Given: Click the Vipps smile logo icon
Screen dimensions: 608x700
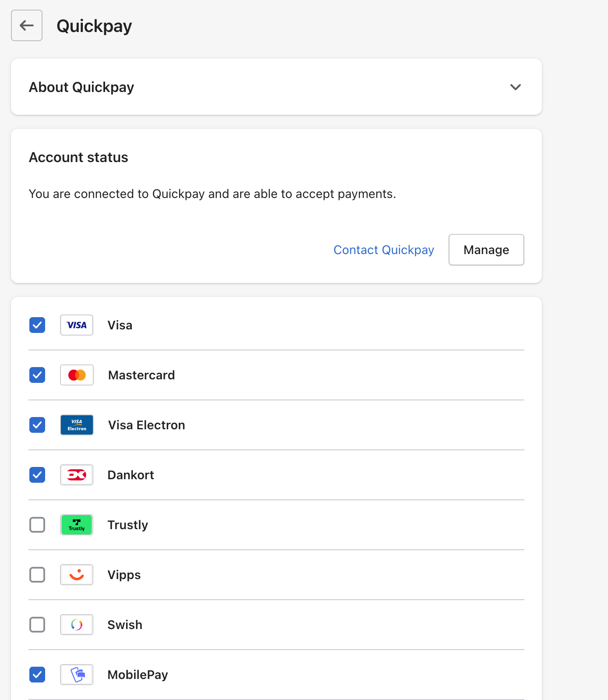Looking at the screenshot, I should tap(77, 575).
